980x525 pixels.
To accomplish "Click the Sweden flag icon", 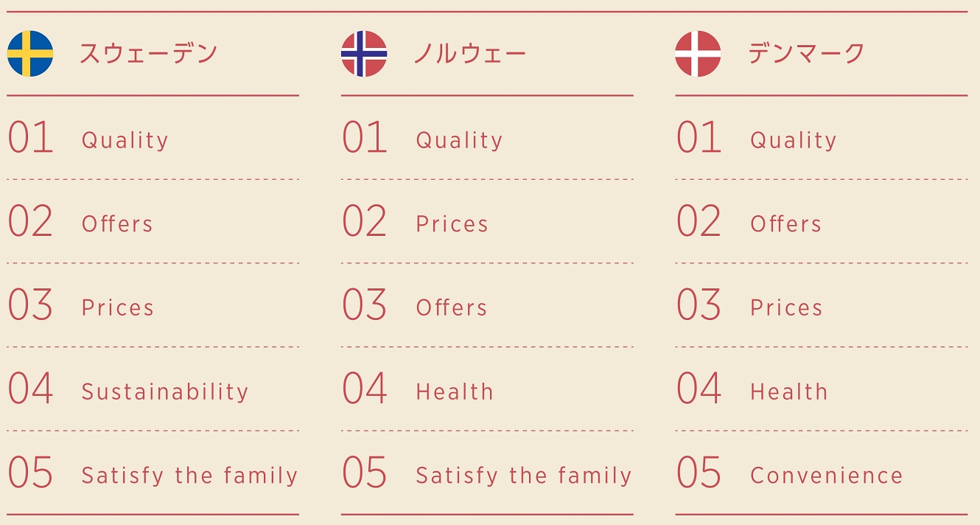I will click(30, 54).
